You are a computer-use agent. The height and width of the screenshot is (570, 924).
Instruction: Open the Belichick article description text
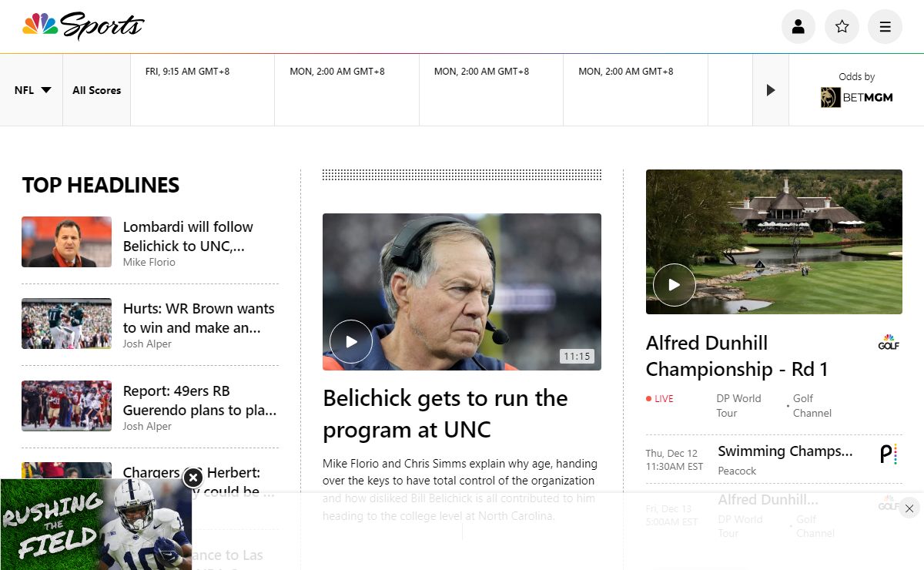460,490
